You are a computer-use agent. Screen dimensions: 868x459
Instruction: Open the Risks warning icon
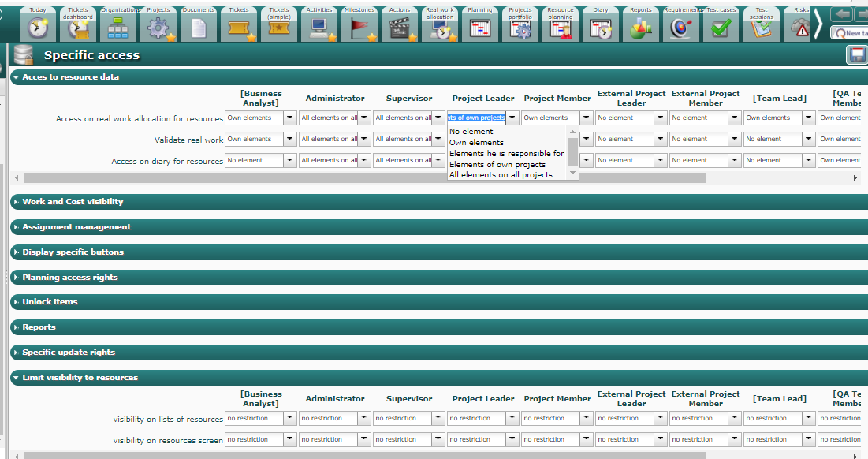tap(801, 28)
